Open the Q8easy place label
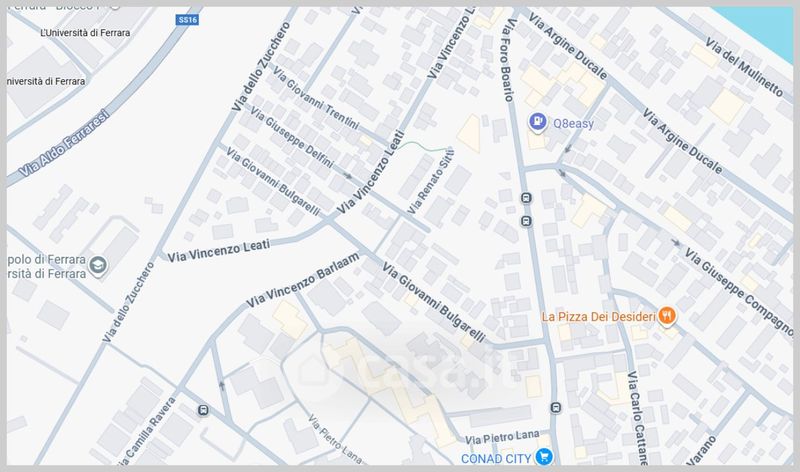 (x=573, y=123)
